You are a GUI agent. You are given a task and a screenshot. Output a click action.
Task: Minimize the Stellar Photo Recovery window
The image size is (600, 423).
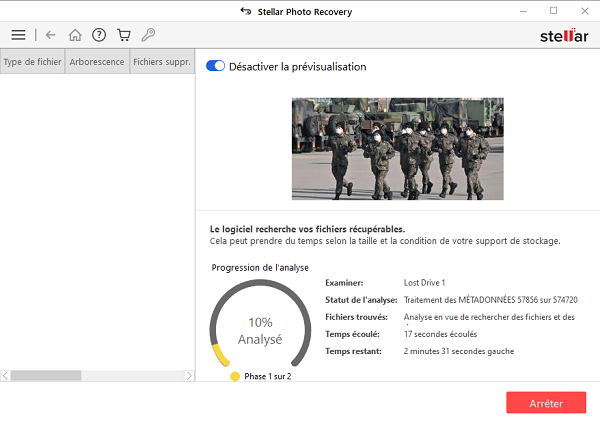pos(523,11)
